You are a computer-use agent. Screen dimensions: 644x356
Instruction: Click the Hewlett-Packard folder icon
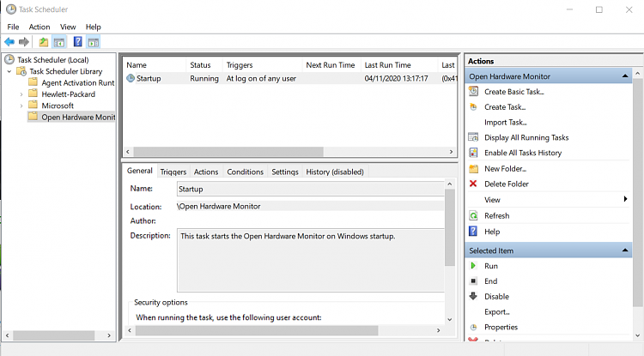[33, 94]
